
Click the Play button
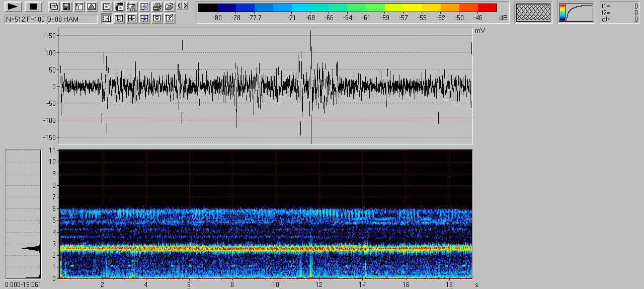point(13,7)
